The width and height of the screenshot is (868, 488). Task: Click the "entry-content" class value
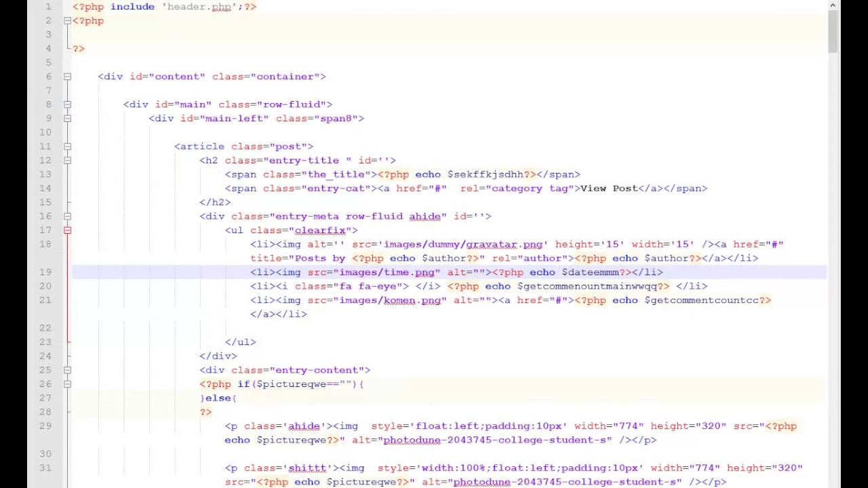pyautogui.click(x=320, y=370)
